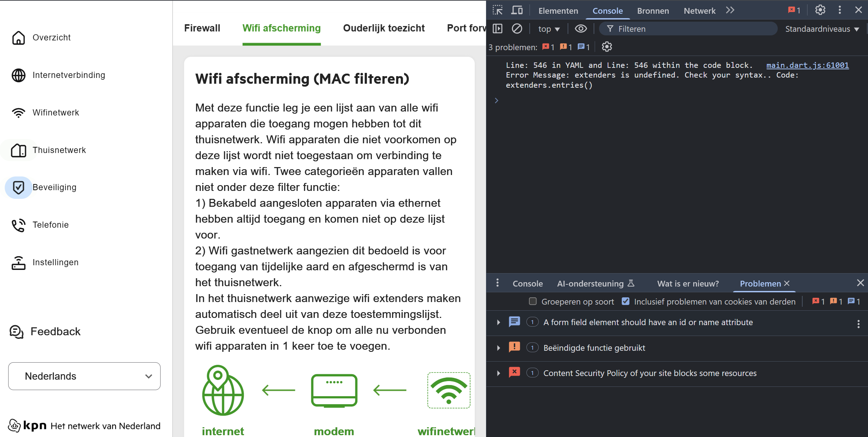Open console settings gear beside problem counts
Image resolution: width=868 pixels, height=437 pixels.
607,47
